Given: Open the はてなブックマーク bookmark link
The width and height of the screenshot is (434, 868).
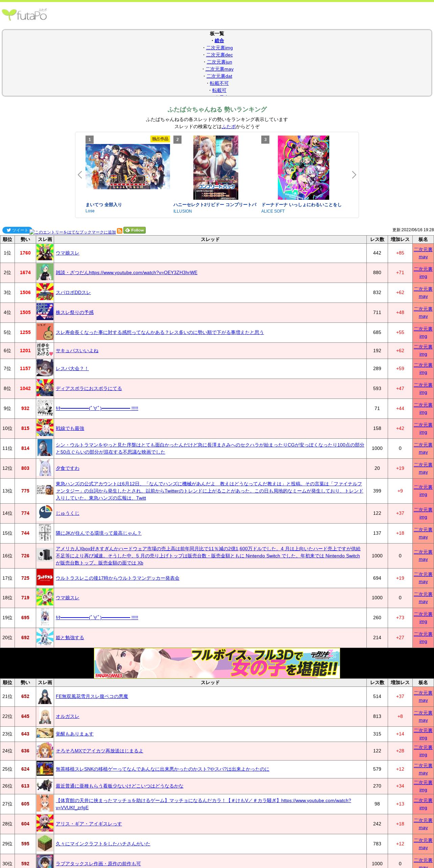Looking at the screenshot, I should coord(73,232).
